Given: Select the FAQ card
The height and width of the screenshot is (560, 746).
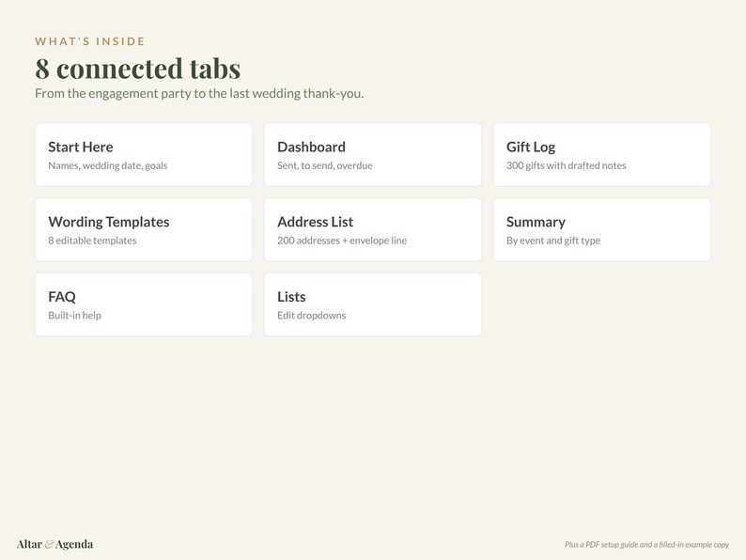Looking at the screenshot, I should pyautogui.click(x=144, y=304).
